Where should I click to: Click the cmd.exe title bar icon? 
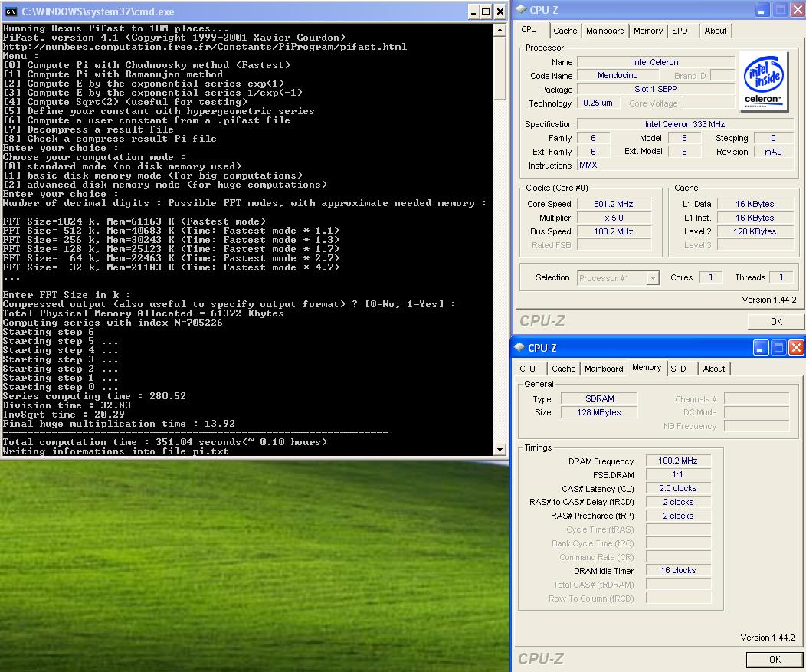[x=11, y=11]
